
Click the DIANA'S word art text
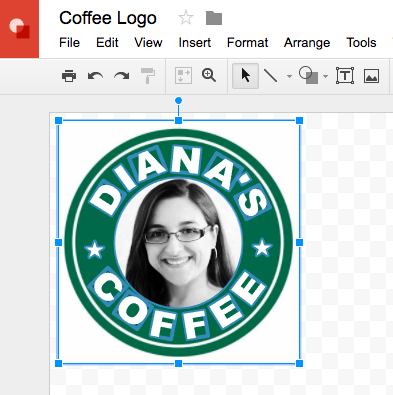pos(179,182)
